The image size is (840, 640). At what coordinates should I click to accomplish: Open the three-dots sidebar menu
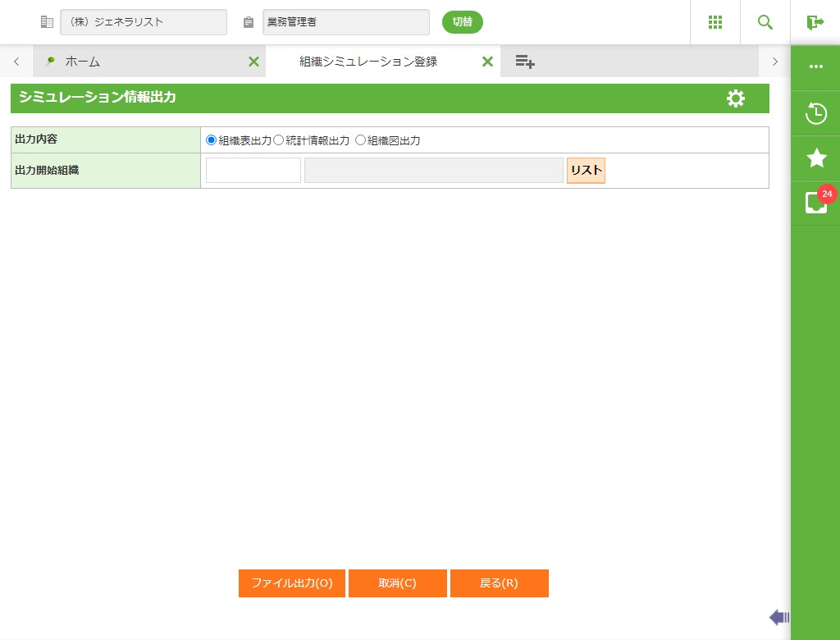[x=816, y=66]
